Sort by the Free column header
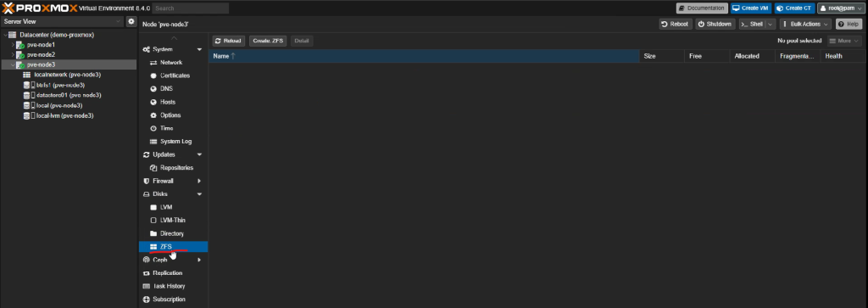Image resolution: width=868 pixels, height=308 pixels. (x=707, y=56)
